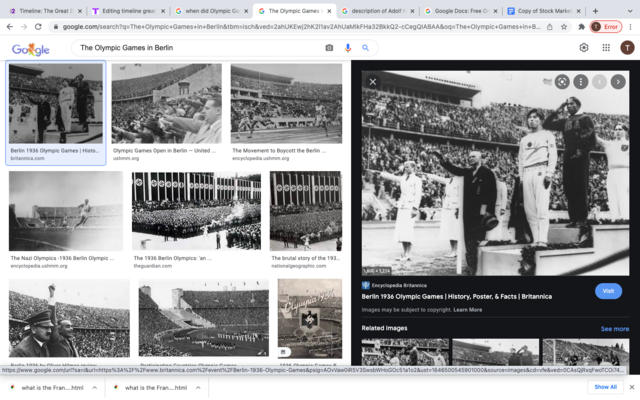
Task: Close the downloads bar
Action: tap(632, 387)
